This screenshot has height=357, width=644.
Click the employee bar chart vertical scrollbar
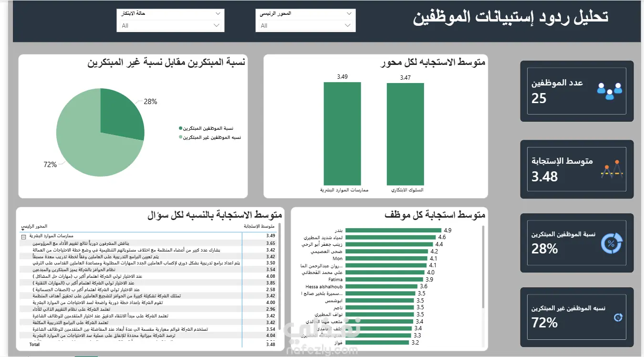coord(483,267)
